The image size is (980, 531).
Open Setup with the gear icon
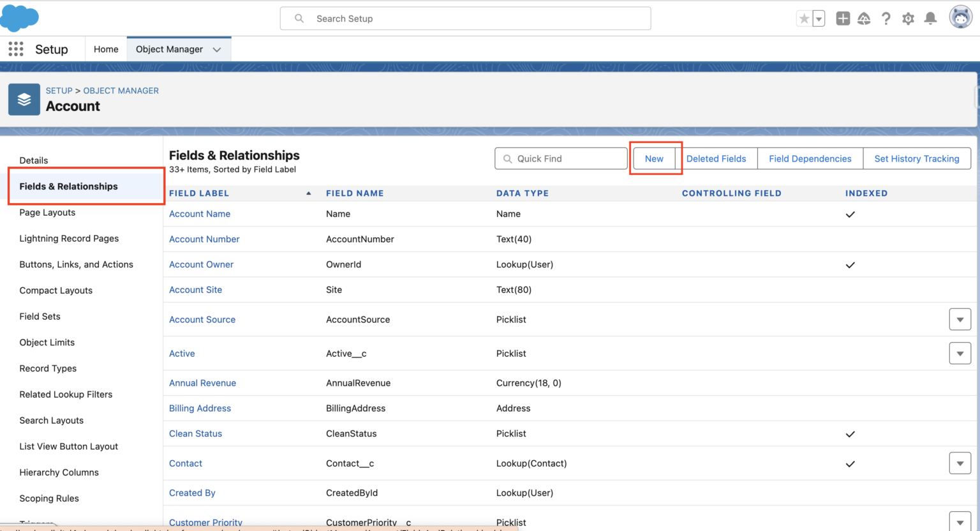908,18
